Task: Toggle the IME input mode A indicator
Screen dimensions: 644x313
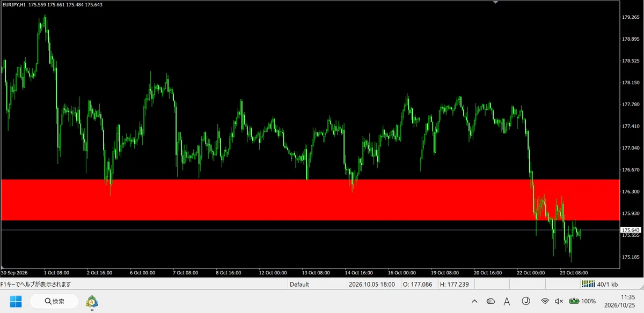Action: pyautogui.click(x=508, y=301)
